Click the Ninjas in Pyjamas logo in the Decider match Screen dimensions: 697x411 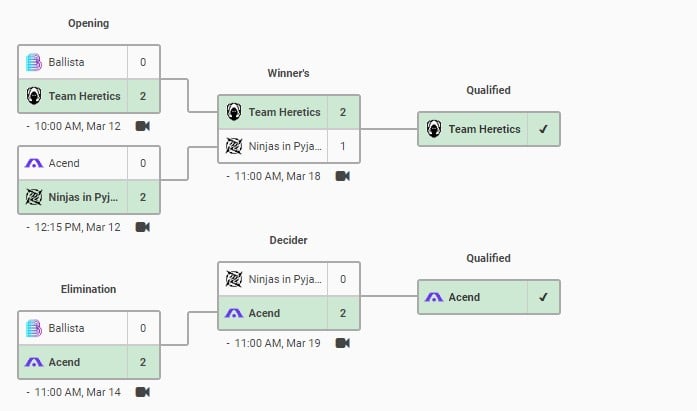click(233, 279)
